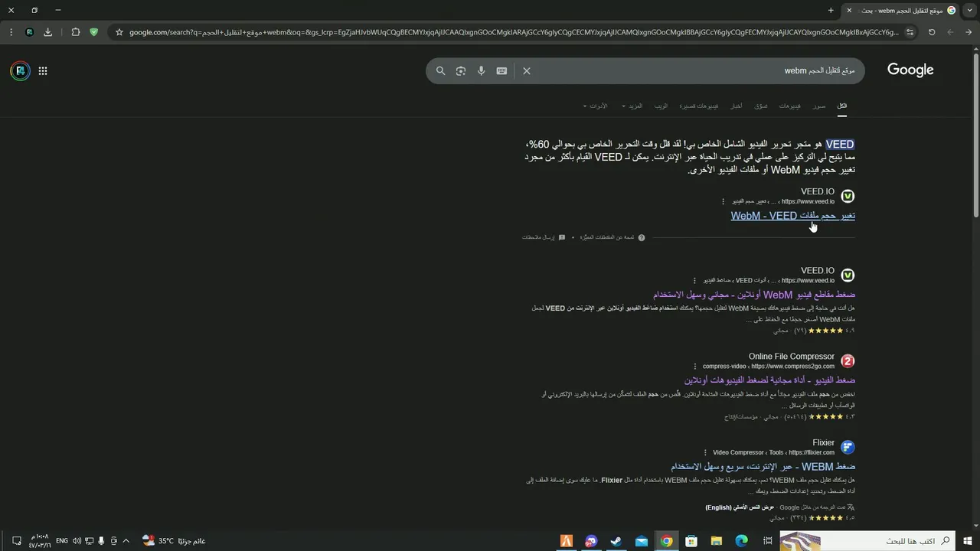Switch to the فيديوهات قصيرة tab

[x=699, y=106]
